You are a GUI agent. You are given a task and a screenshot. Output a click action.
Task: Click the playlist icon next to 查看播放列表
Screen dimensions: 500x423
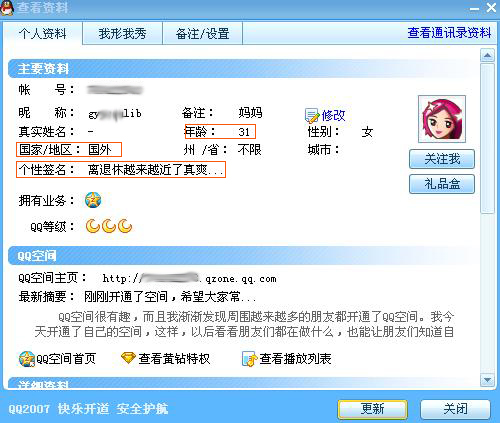click(x=249, y=359)
